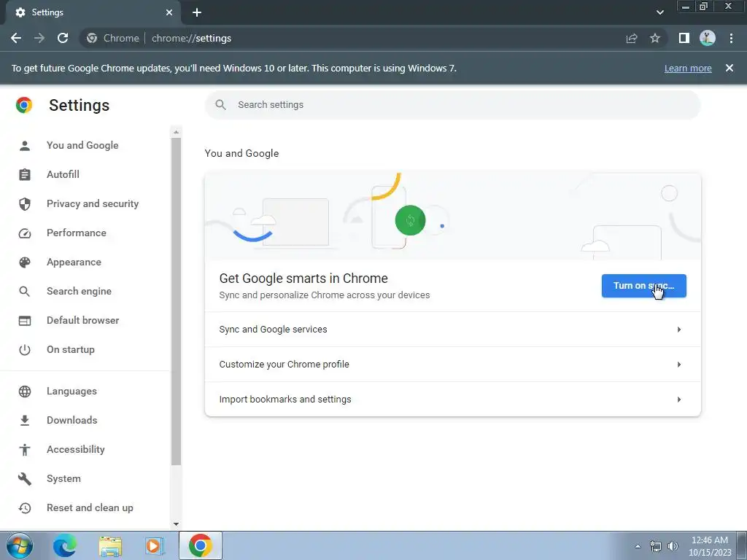
Task: Open the Learn more link
Action: 688,68
